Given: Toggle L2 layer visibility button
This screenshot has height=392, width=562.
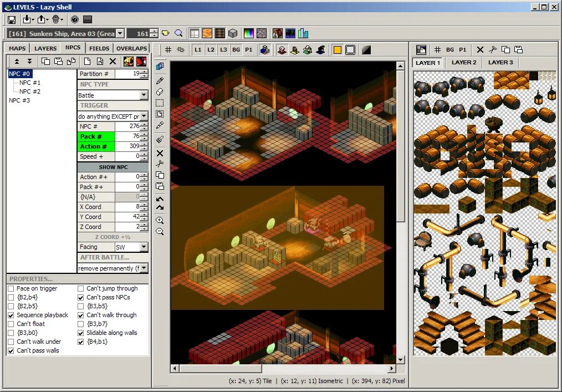Looking at the screenshot, I should (x=211, y=50).
